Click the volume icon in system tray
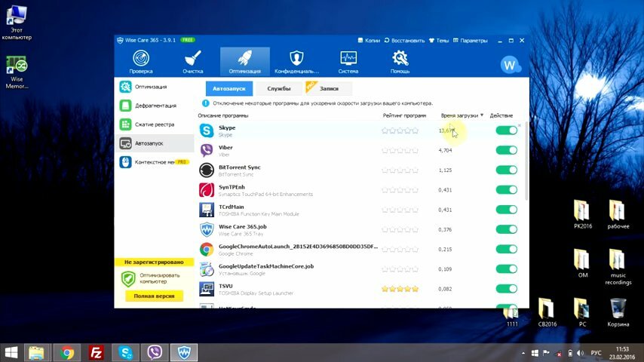The height and width of the screenshot is (362, 644). (581, 353)
